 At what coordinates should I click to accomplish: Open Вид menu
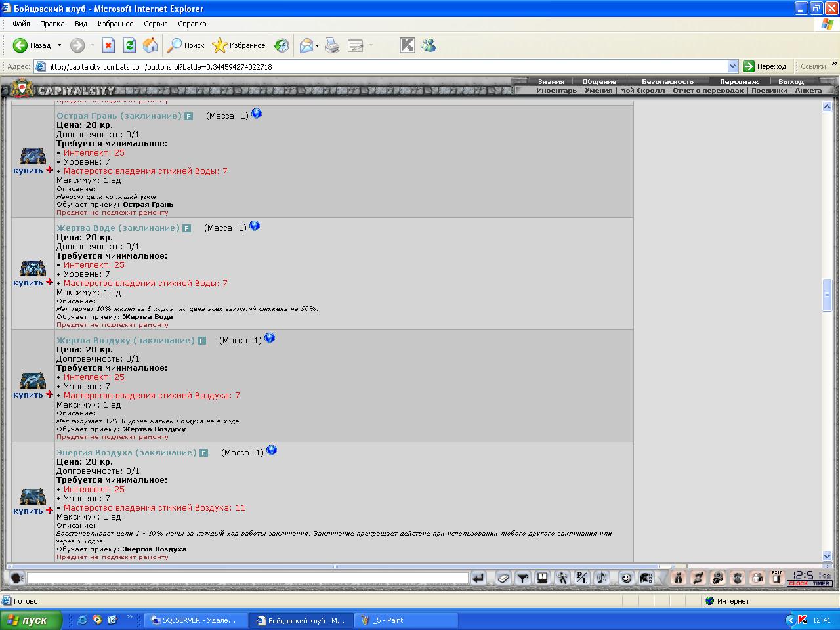click(x=81, y=24)
